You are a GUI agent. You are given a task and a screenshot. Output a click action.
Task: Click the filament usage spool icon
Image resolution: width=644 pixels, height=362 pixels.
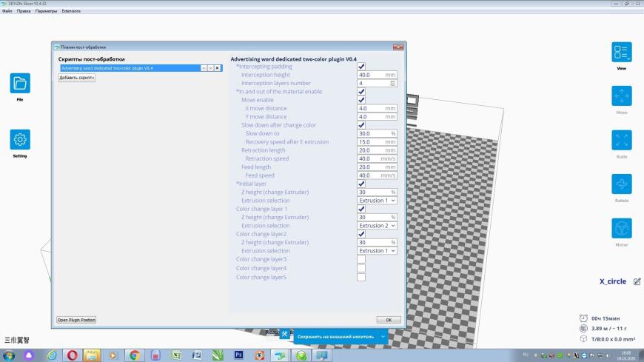(583, 328)
